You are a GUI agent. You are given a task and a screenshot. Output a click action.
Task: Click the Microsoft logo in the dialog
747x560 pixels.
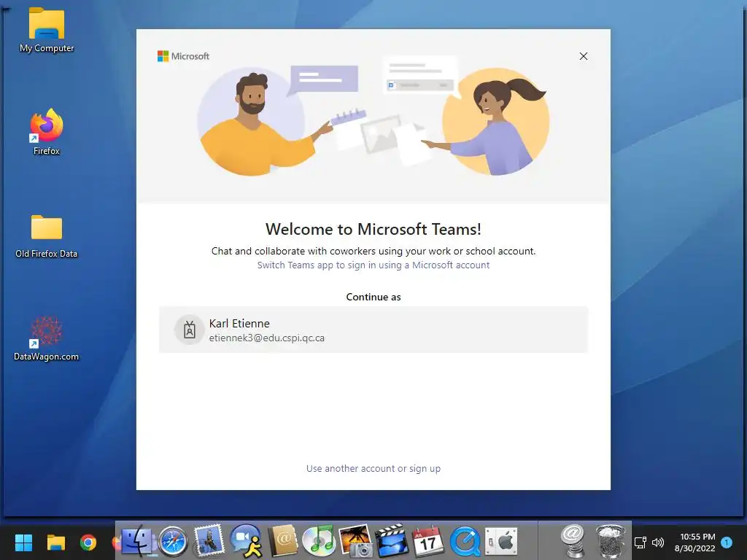click(183, 56)
